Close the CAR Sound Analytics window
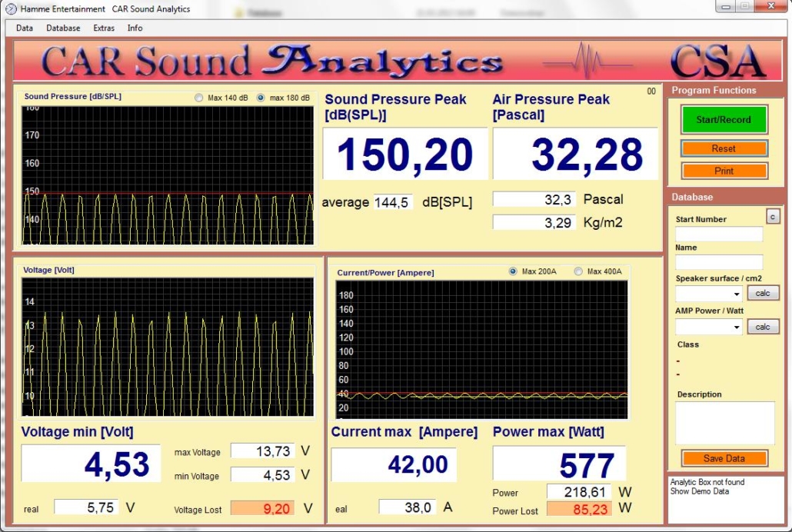 [x=771, y=7]
